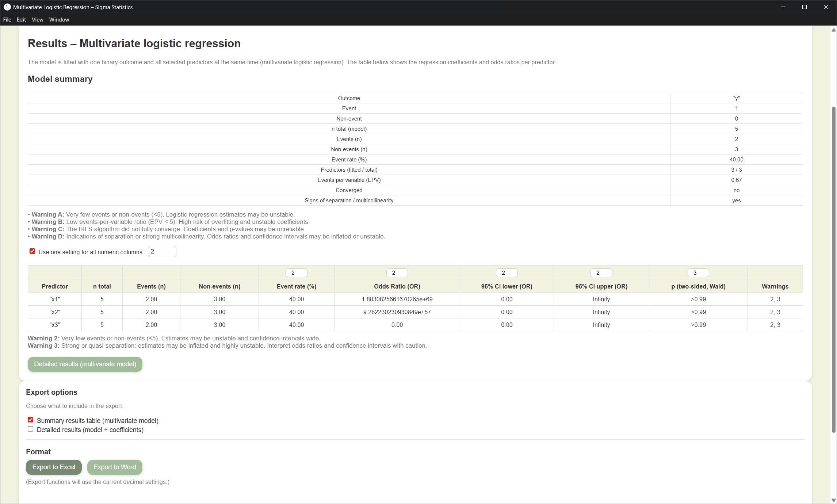Click the scrollbar up arrow
Image resolution: width=837 pixels, height=504 pixels.
click(833, 30)
